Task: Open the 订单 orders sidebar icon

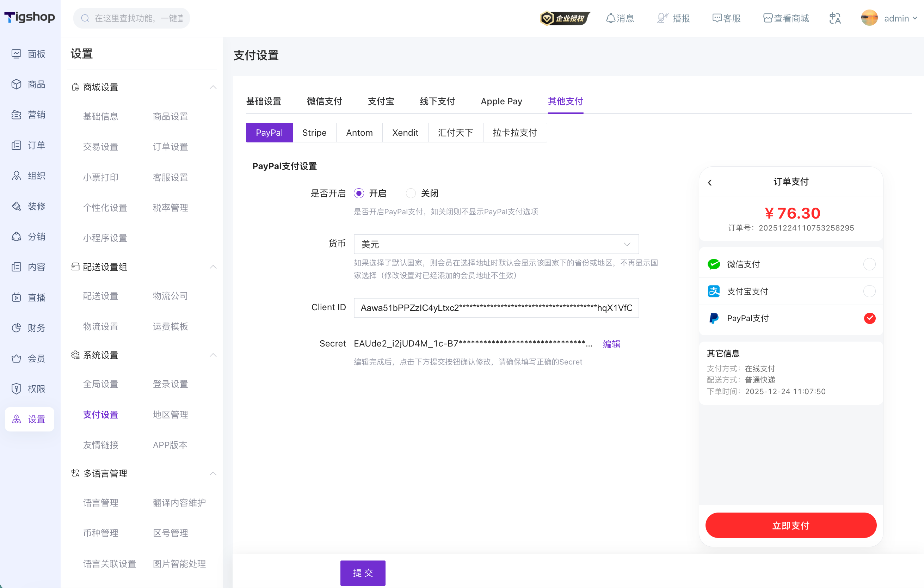Action: [16, 145]
